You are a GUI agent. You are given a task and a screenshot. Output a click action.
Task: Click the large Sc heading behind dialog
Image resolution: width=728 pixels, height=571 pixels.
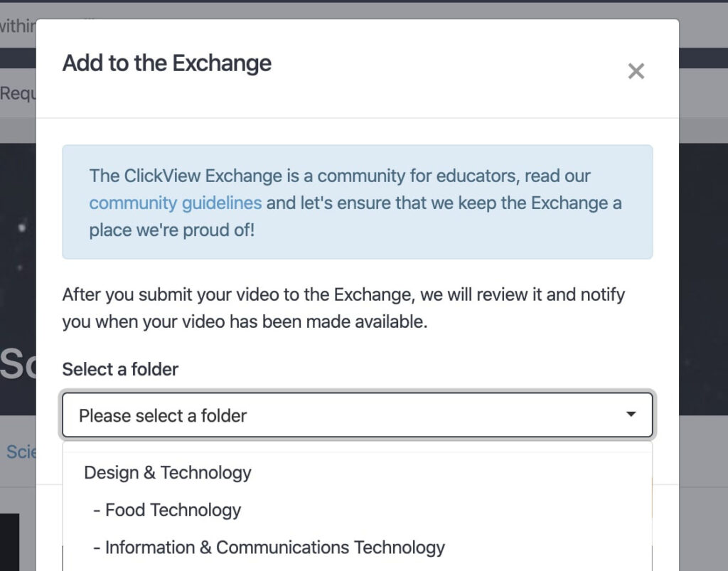coord(18,364)
